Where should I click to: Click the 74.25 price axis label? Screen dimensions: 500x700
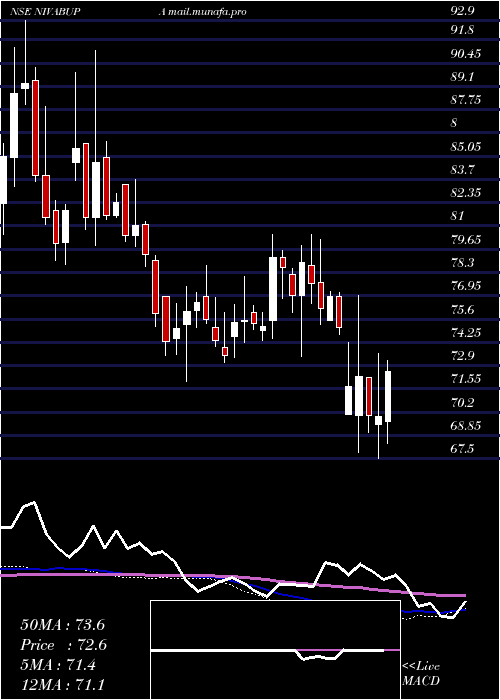(466, 333)
